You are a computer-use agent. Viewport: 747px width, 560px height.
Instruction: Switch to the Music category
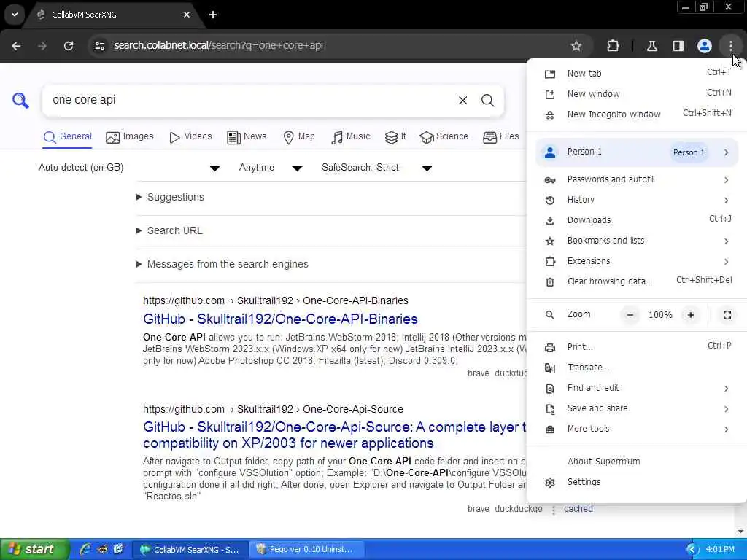(351, 136)
